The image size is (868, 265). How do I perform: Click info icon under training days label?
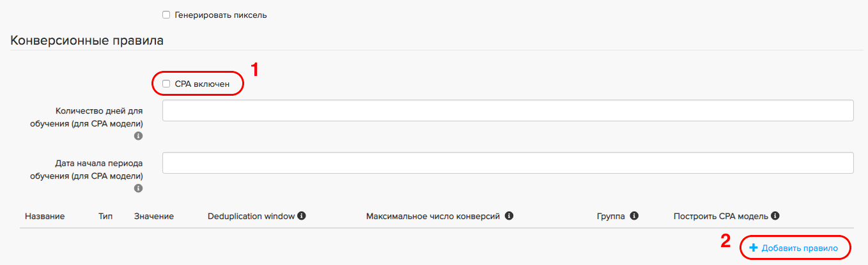click(x=138, y=136)
